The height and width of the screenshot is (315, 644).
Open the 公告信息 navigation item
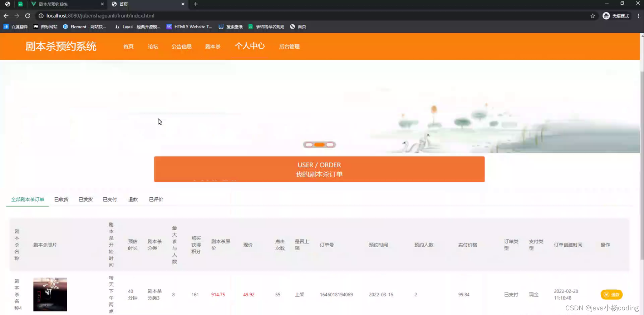click(x=182, y=46)
